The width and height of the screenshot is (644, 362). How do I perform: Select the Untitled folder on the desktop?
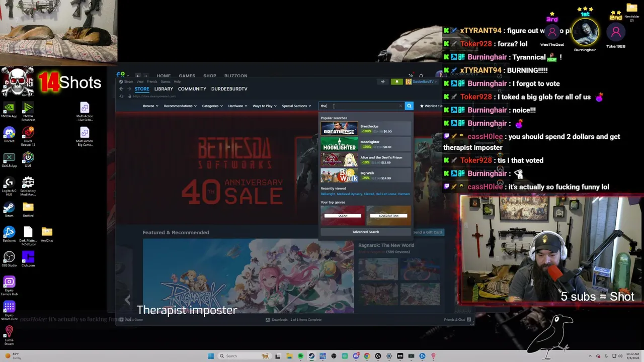(28, 209)
